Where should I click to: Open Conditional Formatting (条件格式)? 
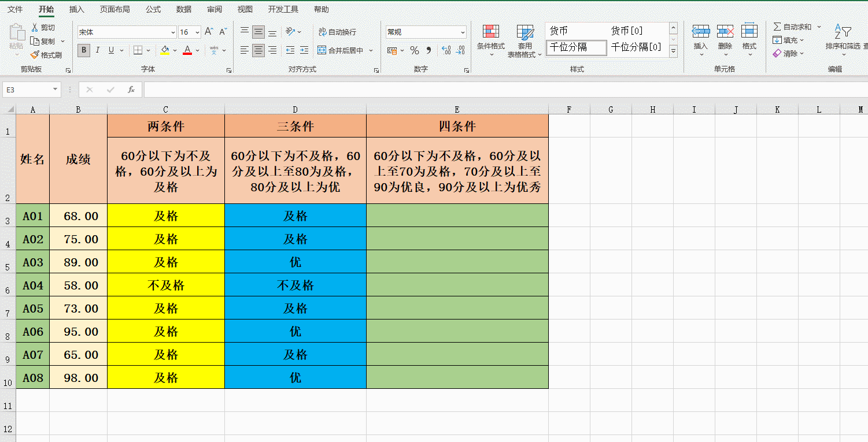point(491,40)
